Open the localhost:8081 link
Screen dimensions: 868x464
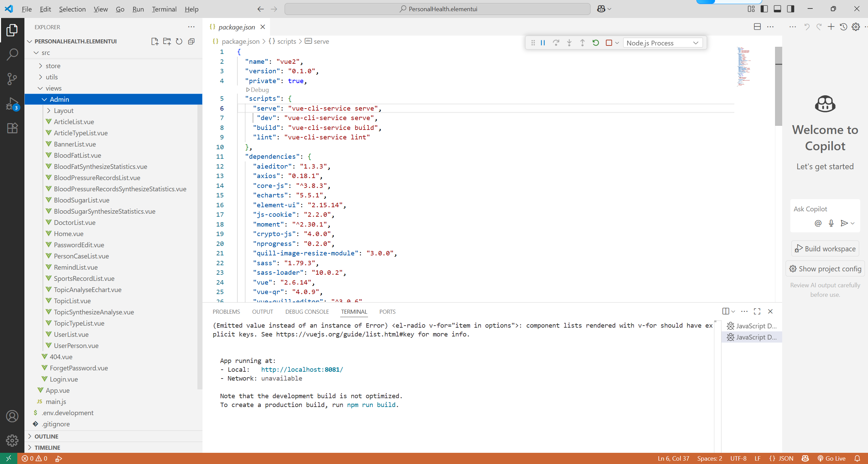point(302,369)
